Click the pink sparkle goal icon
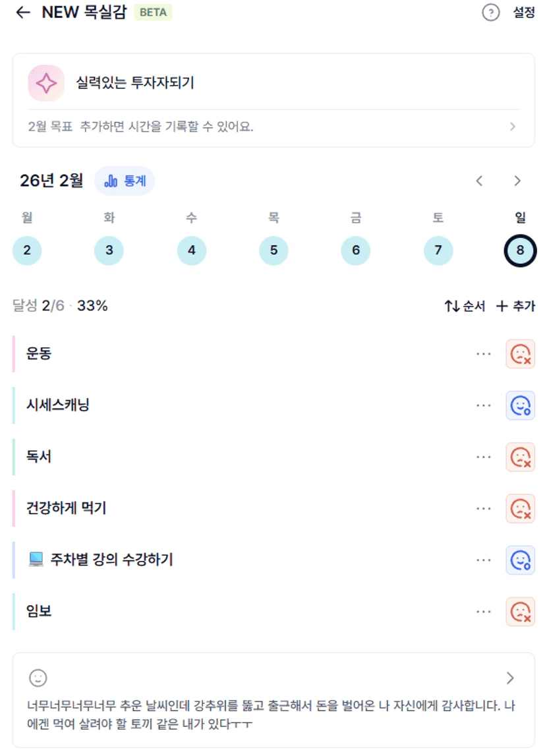Image resolution: width=545 pixels, height=756 pixels. click(46, 83)
